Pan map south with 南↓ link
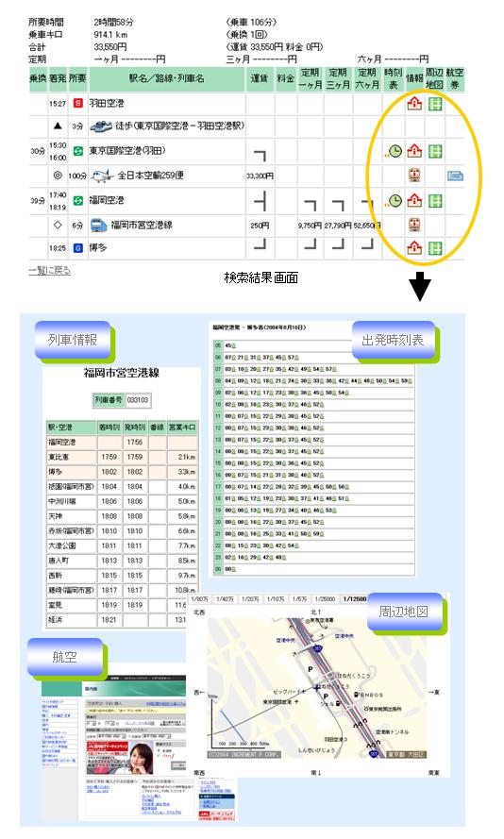Viewport: 504px width, 839px height. pyautogui.click(x=315, y=773)
